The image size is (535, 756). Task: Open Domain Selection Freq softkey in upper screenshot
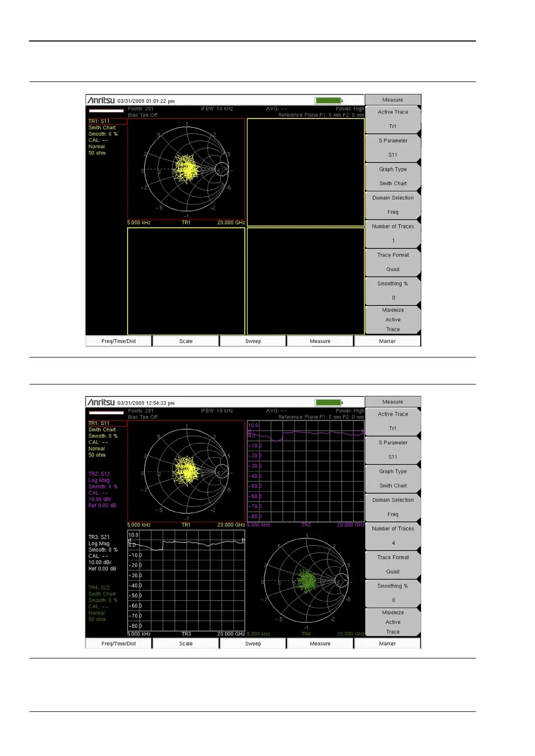point(393,205)
